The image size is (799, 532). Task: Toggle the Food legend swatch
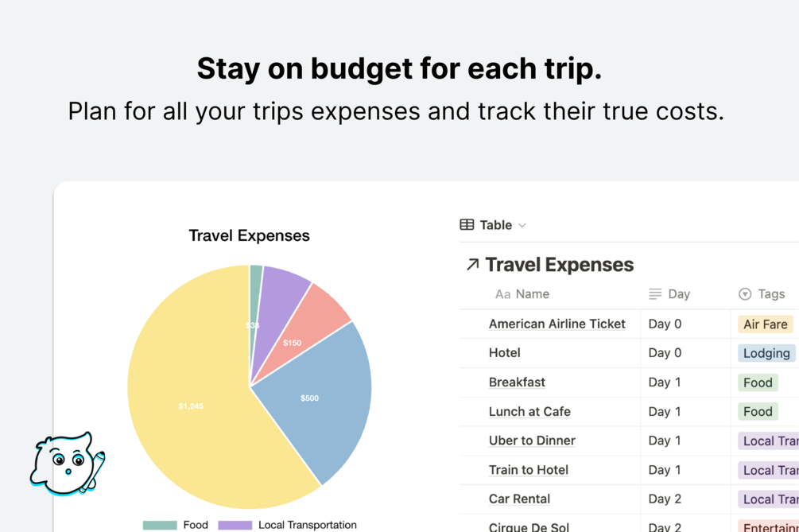(x=159, y=525)
